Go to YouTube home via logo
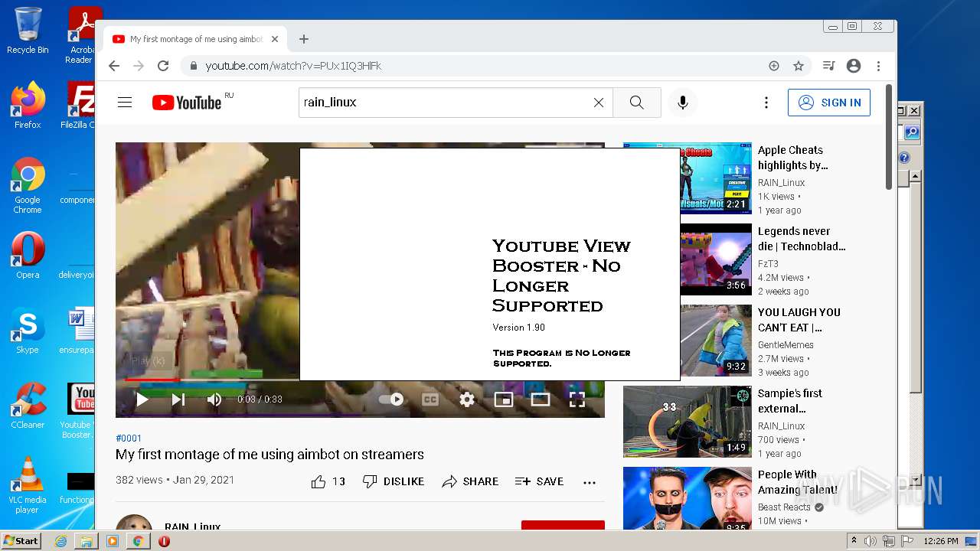 point(187,103)
